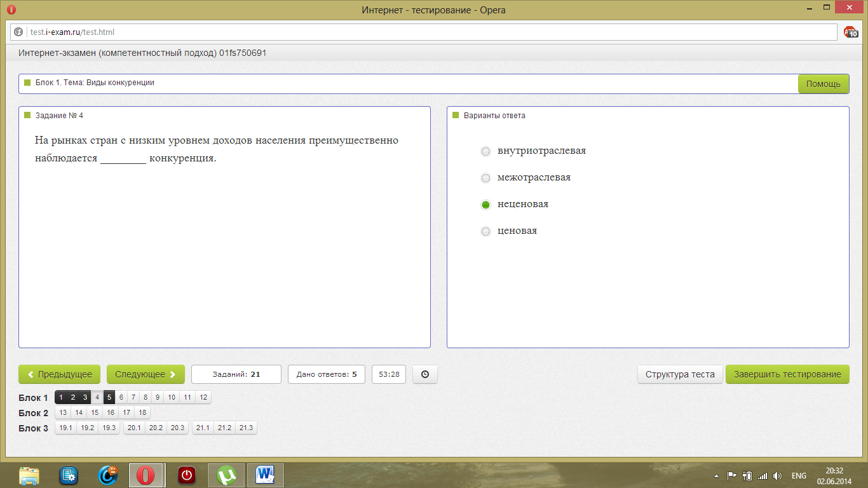Select the answer неценовая

[486, 205]
